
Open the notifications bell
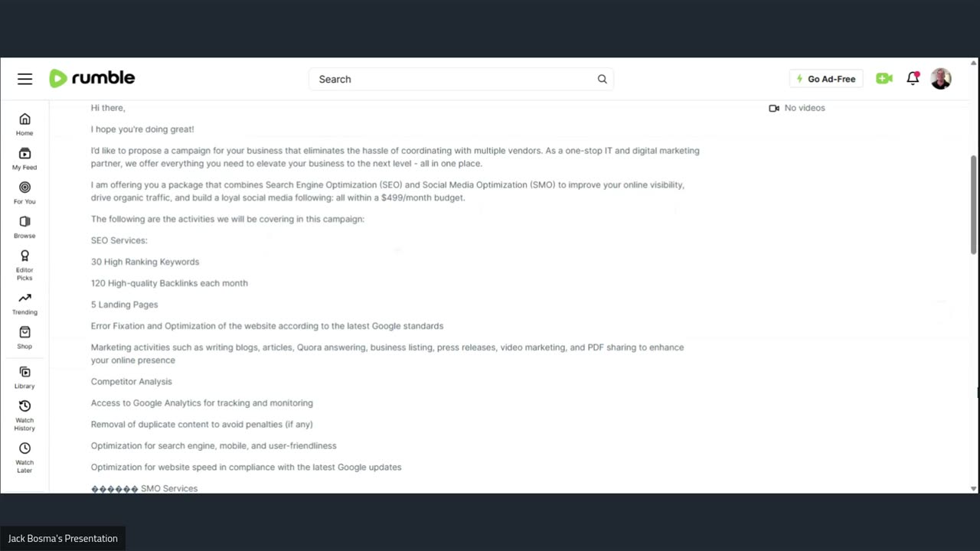click(x=913, y=78)
